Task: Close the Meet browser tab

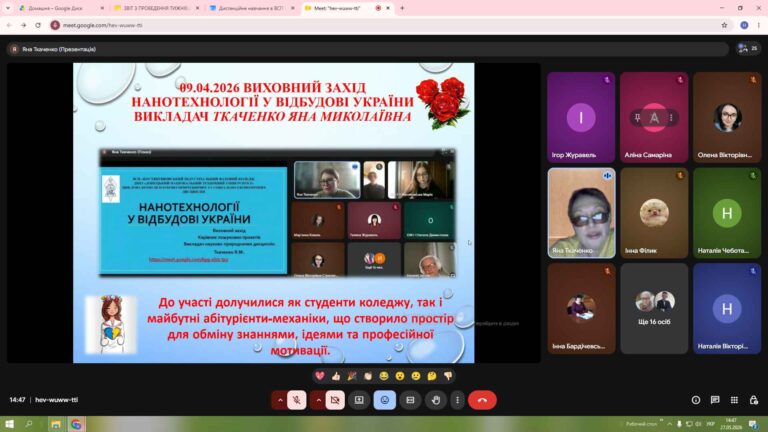Action: tap(388, 8)
